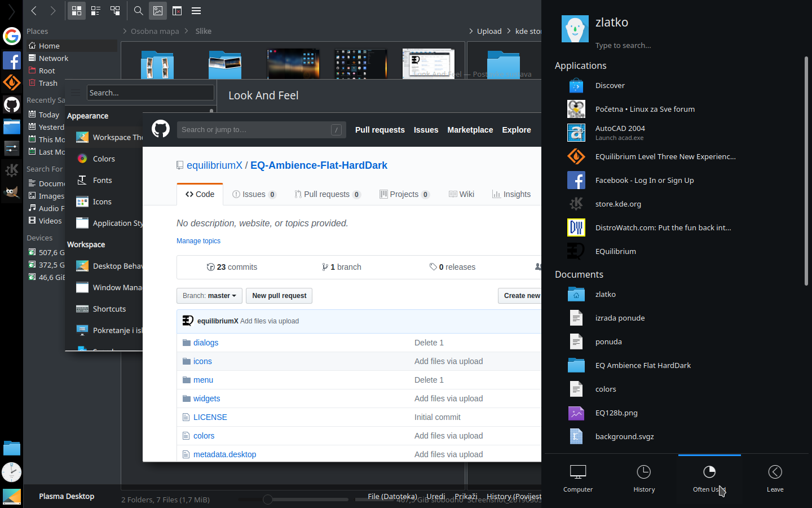Select Trash in Dolphin Places

point(48,83)
